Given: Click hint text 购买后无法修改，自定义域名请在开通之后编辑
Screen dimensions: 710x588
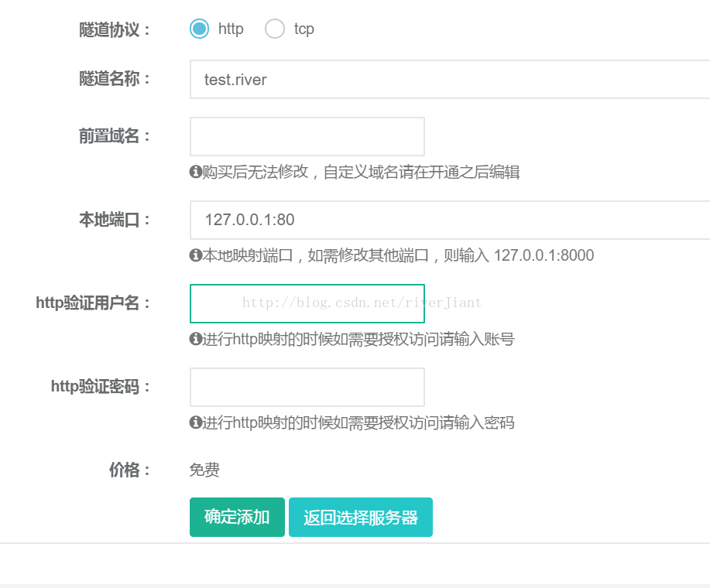Looking at the screenshot, I should tap(361, 172).
